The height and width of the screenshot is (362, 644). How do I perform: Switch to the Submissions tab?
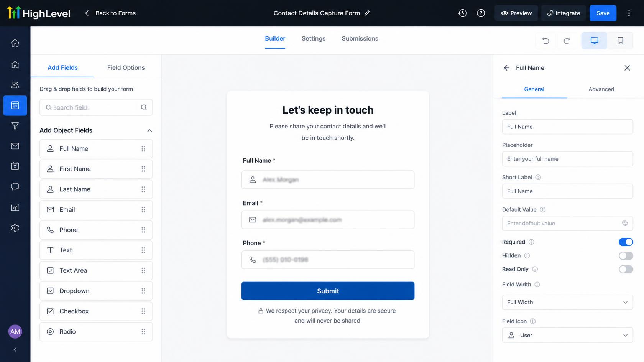tap(360, 38)
